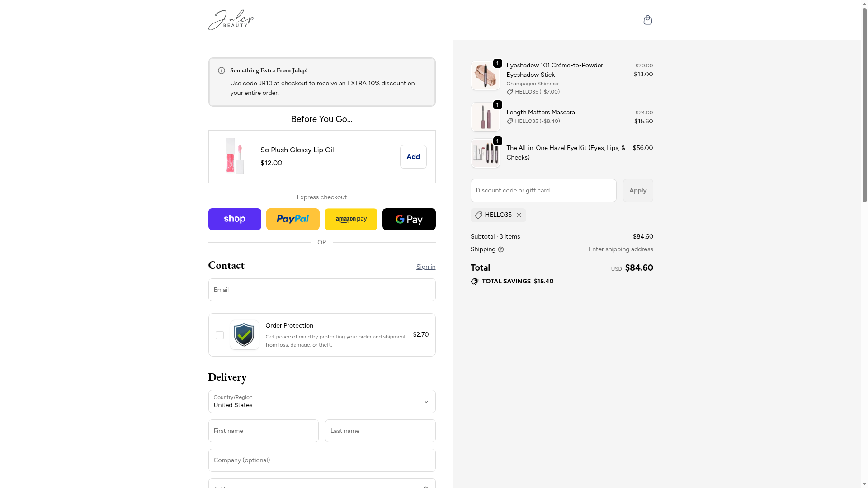Click the Eyeshadow Stick product thumbnail
The image size is (868, 488).
pos(485,75)
